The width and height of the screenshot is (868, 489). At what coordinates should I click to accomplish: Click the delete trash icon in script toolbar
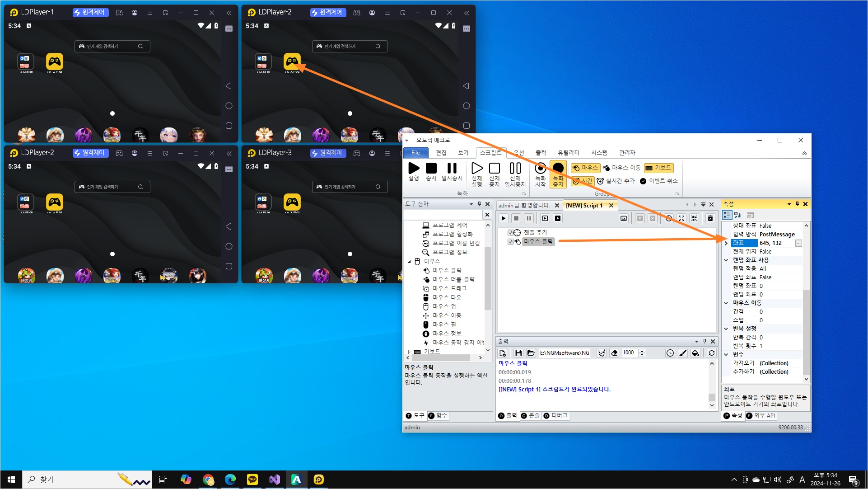[710, 218]
